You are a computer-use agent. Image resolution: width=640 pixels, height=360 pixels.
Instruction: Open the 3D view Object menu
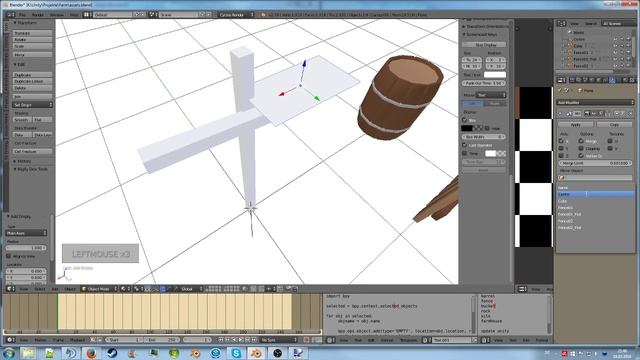pyautogui.click(x=70, y=289)
